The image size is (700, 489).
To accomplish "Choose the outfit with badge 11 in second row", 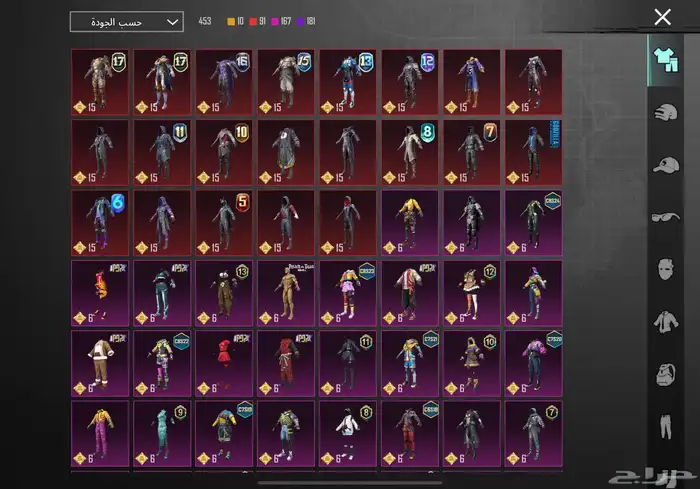I will 162,152.
